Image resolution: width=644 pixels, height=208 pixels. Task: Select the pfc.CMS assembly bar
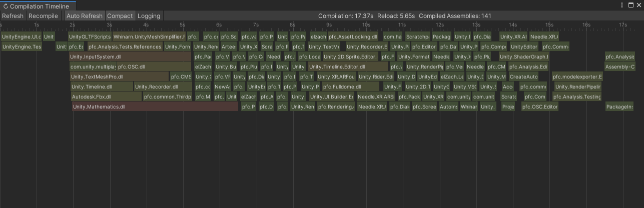tap(181, 76)
